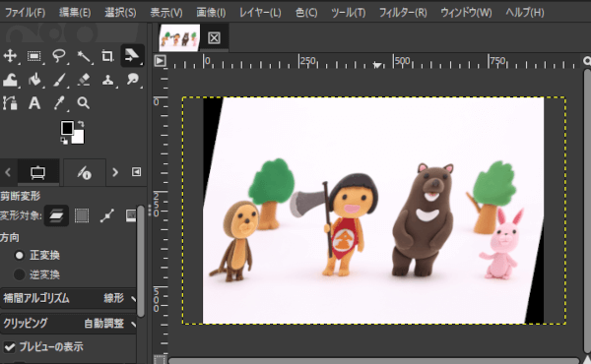Select the Eraser tool

tap(84, 80)
